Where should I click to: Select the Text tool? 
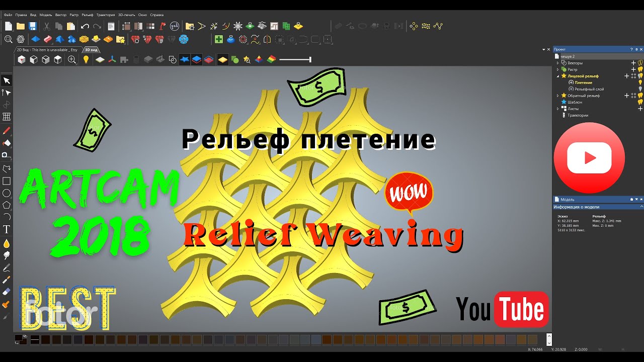point(7,229)
